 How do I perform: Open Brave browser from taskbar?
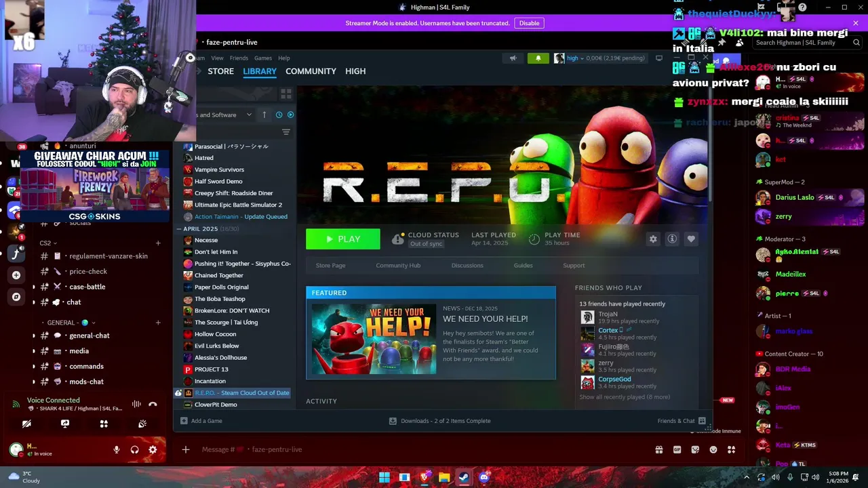425,477
